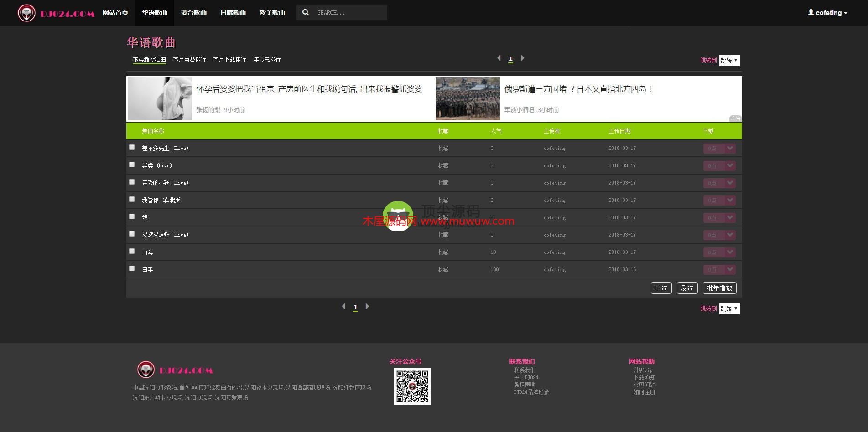Click the 全选 select-all button
This screenshot has height=432, width=868.
[661, 288]
